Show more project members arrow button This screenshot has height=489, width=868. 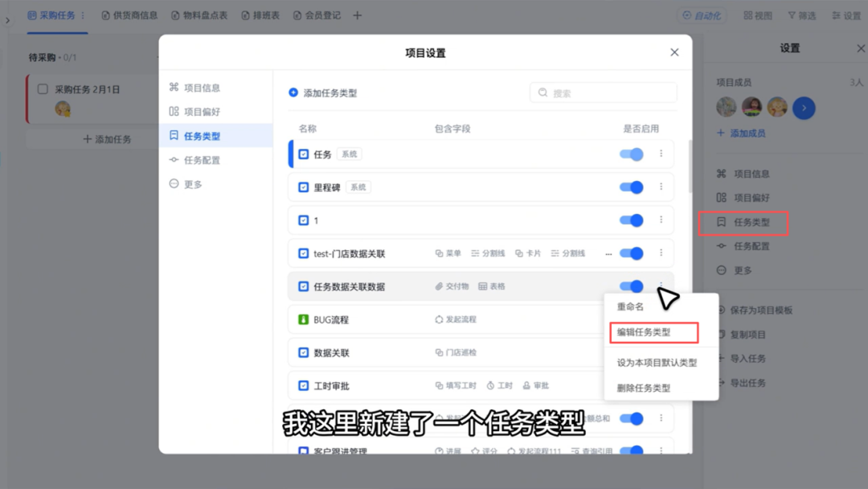coord(804,108)
